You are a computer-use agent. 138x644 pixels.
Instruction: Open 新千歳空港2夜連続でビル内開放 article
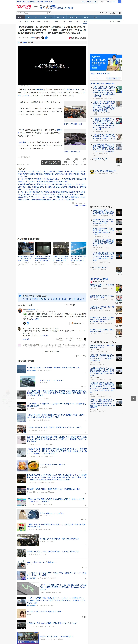[53, 368]
